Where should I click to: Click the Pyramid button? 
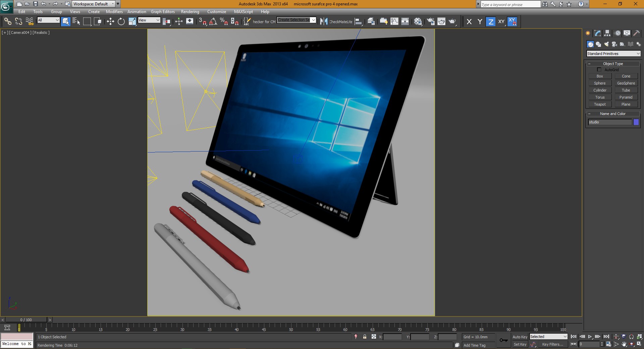[626, 97]
